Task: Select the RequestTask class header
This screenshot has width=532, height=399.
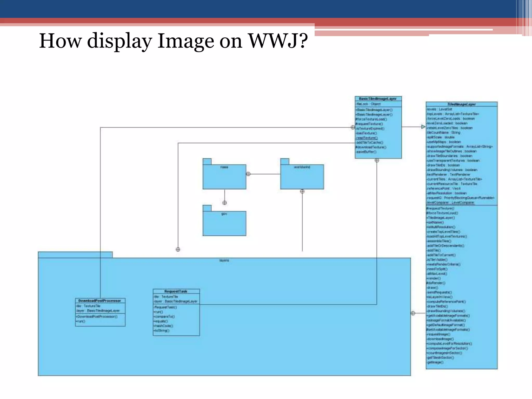Action: (x=176, y=291)
